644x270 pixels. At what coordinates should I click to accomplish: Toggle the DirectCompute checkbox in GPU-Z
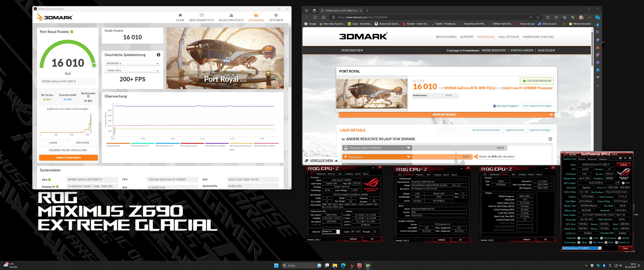(x=602, y=238)
